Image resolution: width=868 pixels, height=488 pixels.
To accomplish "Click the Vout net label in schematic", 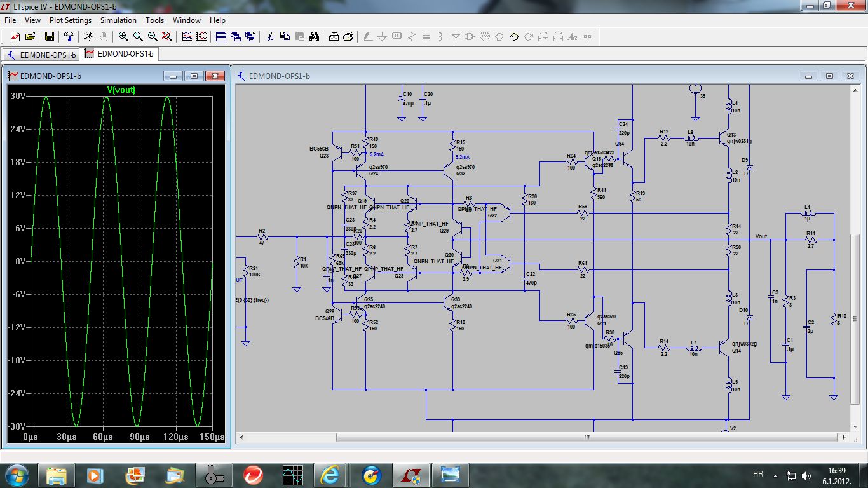I will coord(761,236).
